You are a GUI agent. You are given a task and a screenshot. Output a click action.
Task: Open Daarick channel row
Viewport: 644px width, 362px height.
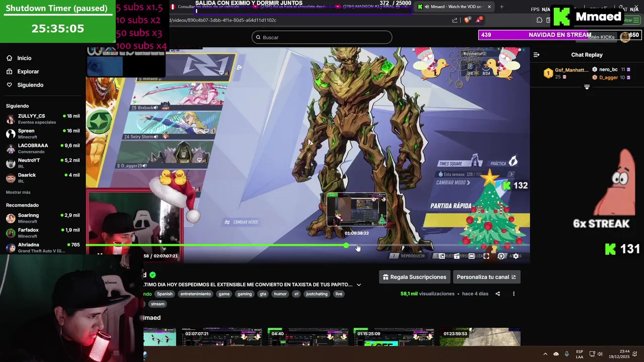coord(43,177)
